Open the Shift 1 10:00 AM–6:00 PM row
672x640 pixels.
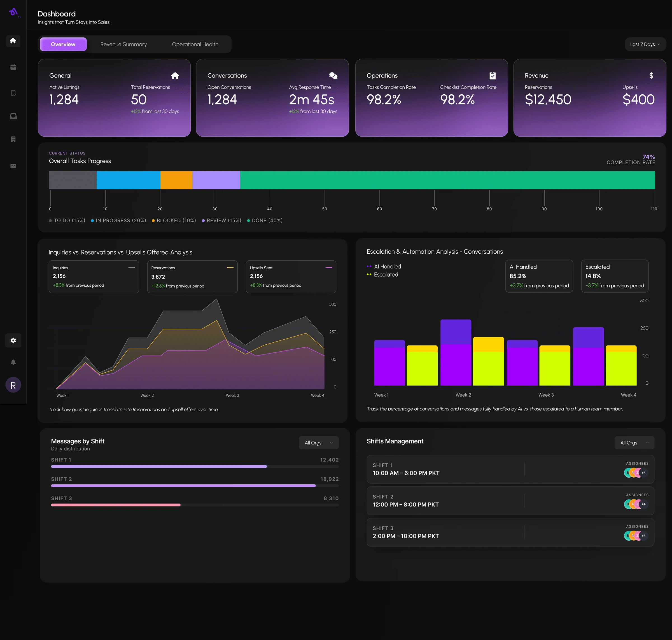tap(510, 469)
